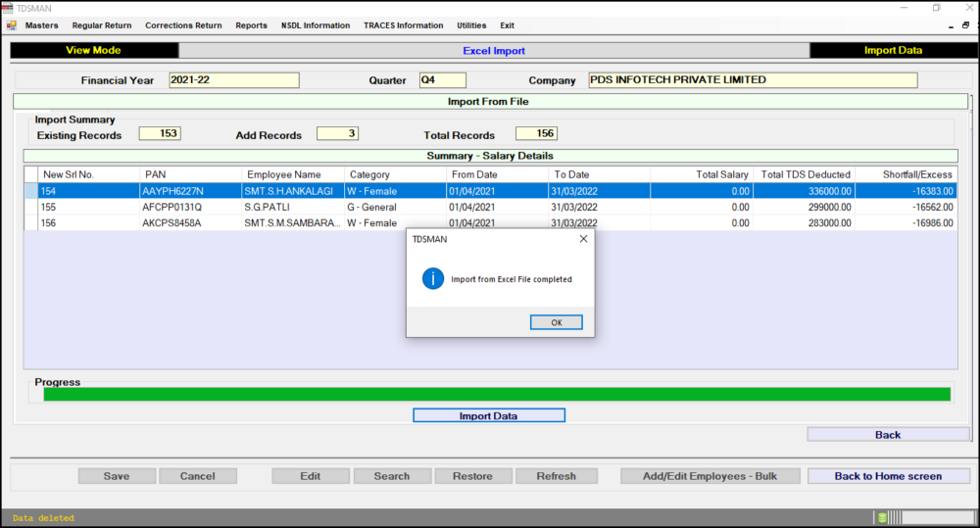Click the Import Data button below the progress bar
Image resolution: width=980 pixels, height=528 pixels.
pyautogui.click(x=489, y=415)
